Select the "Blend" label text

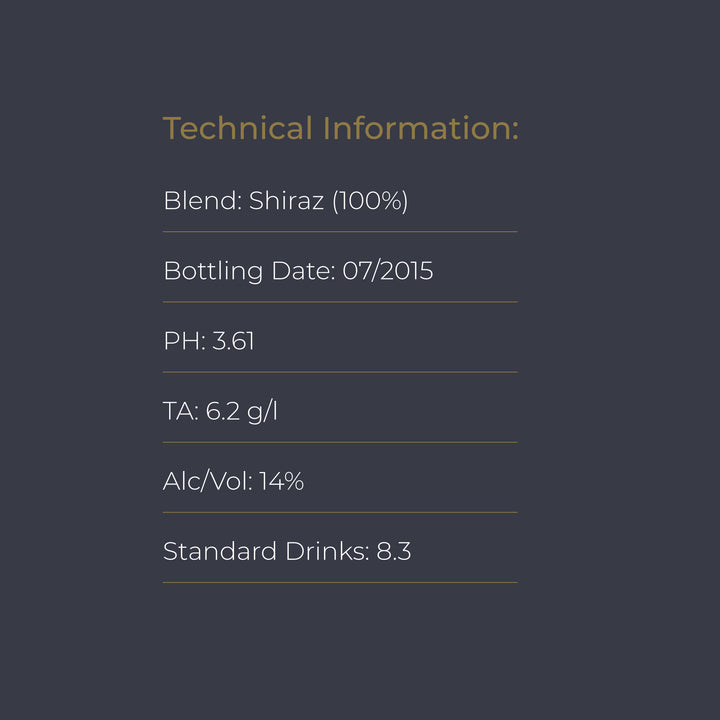coord(200,201)
